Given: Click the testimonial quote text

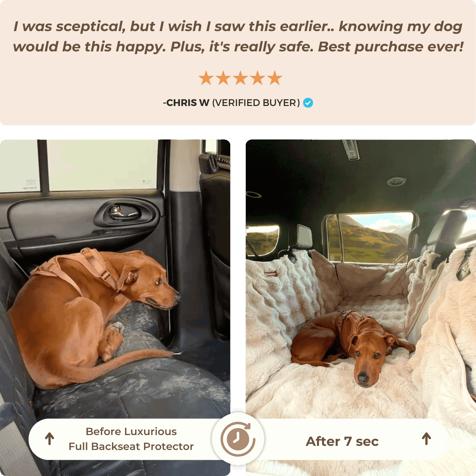Looking at the screenshot, I should (x=238, y=36).
